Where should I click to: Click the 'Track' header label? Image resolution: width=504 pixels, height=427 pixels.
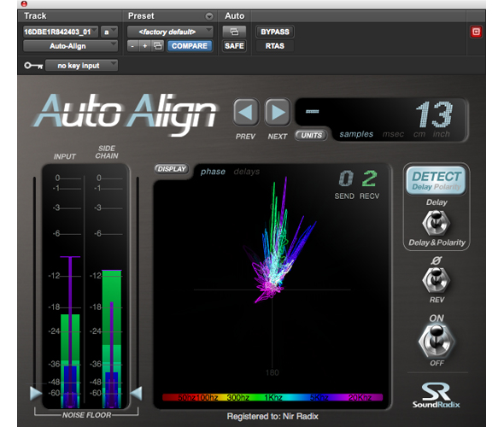coord(35,15)
